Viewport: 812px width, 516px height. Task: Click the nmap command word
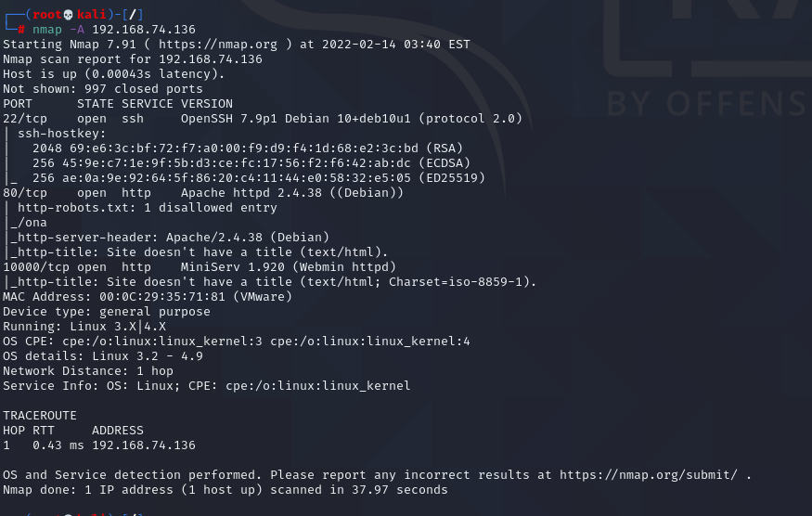point(47,30)
